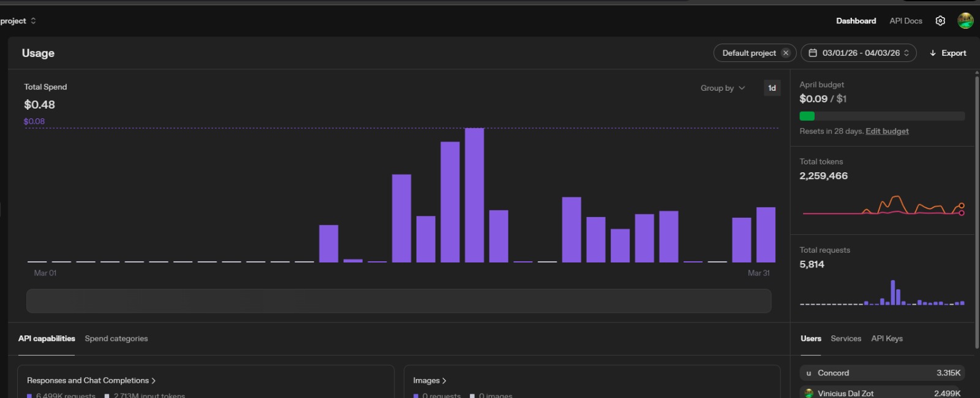Select the API Keys tab
Screen dimensions: 980x398
886,339
